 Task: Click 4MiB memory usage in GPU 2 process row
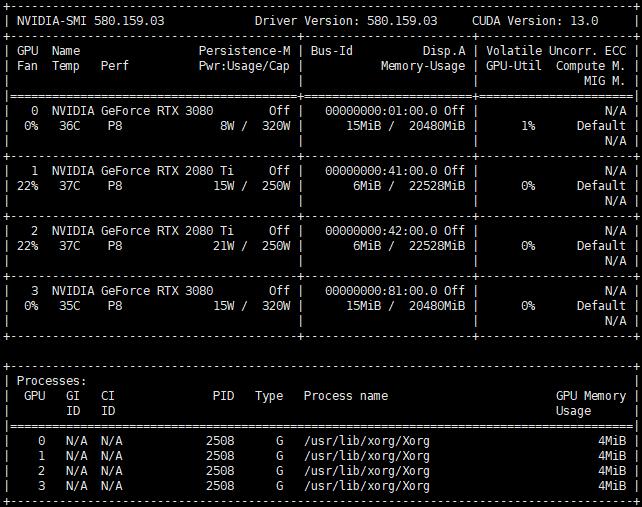612,471
